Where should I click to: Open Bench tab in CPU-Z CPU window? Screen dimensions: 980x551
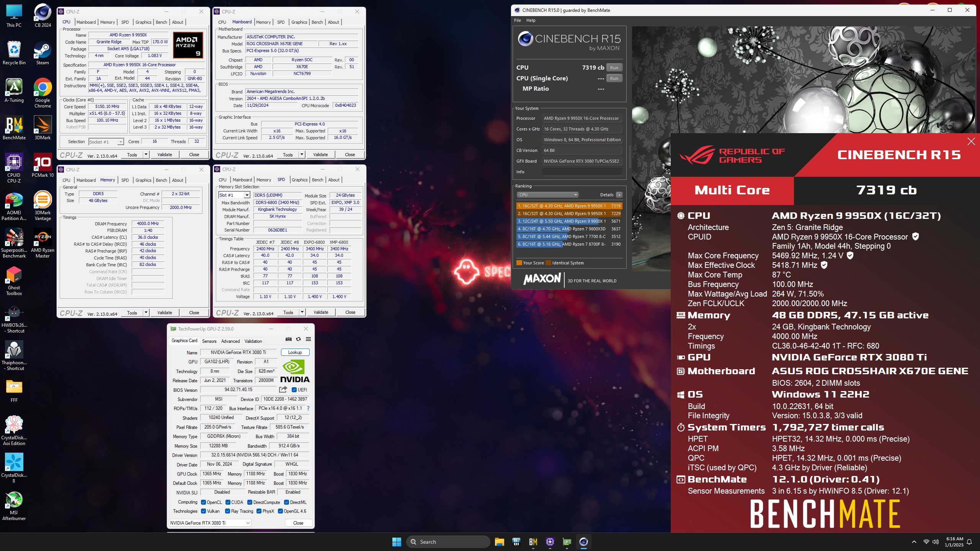161,22
